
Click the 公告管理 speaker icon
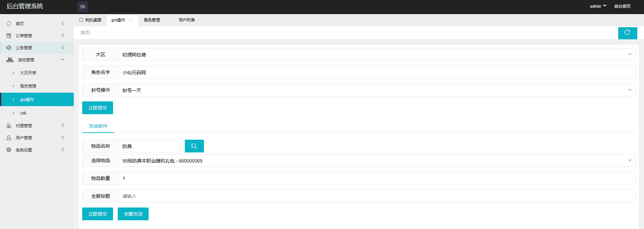[x=9, y=48]
